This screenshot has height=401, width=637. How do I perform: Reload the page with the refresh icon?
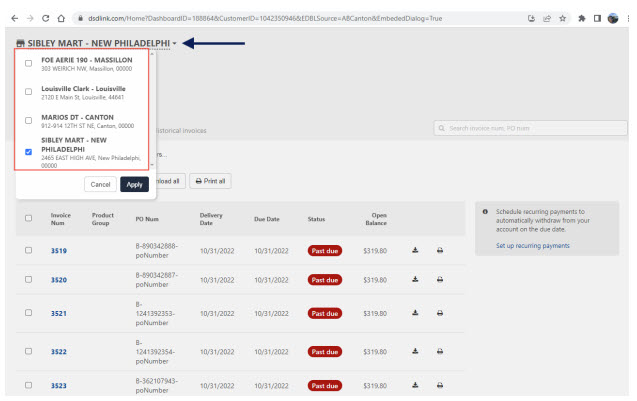point(46,18)
